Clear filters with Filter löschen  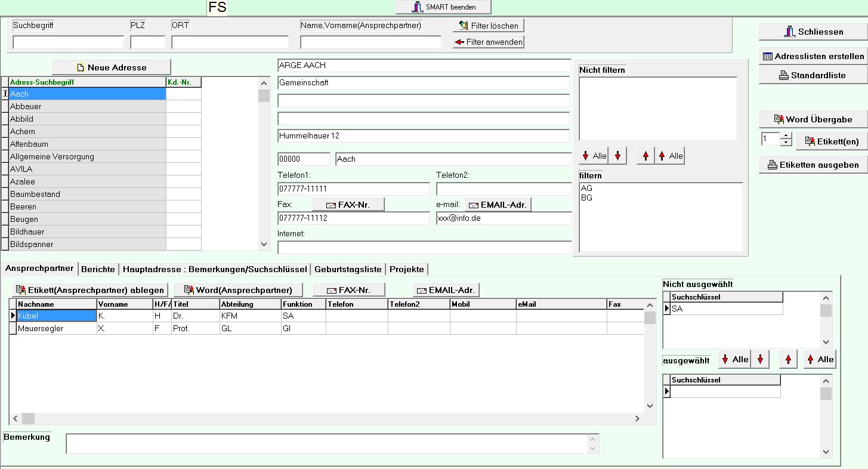pyautogui.click(x=488, y=26)
